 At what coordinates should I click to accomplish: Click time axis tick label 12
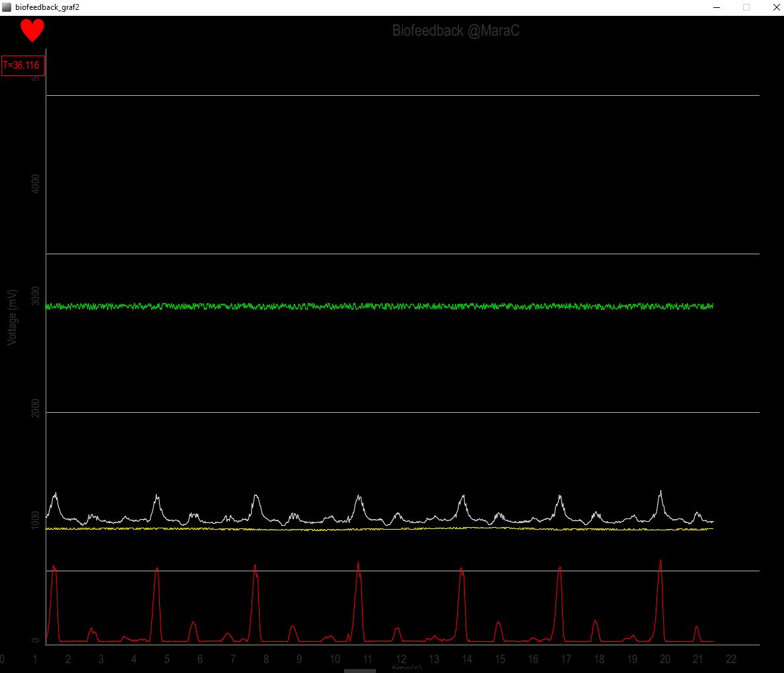(401, 659)
